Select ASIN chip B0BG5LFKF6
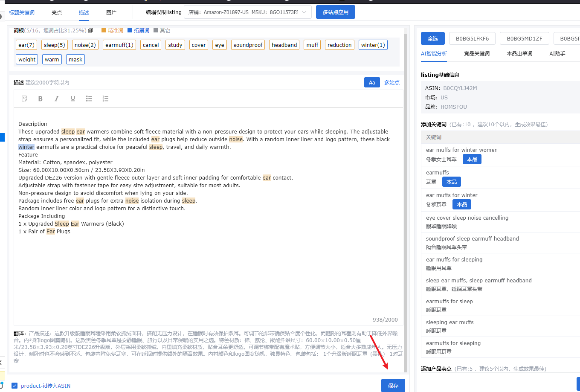The height and width of the screenshot is (392, 580). click(472, 38)
